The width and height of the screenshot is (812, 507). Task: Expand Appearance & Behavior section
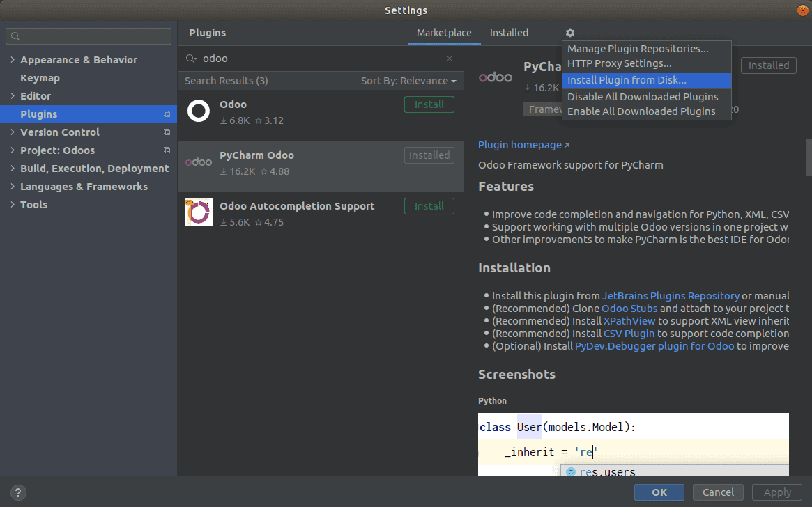(x=13, y=59)
